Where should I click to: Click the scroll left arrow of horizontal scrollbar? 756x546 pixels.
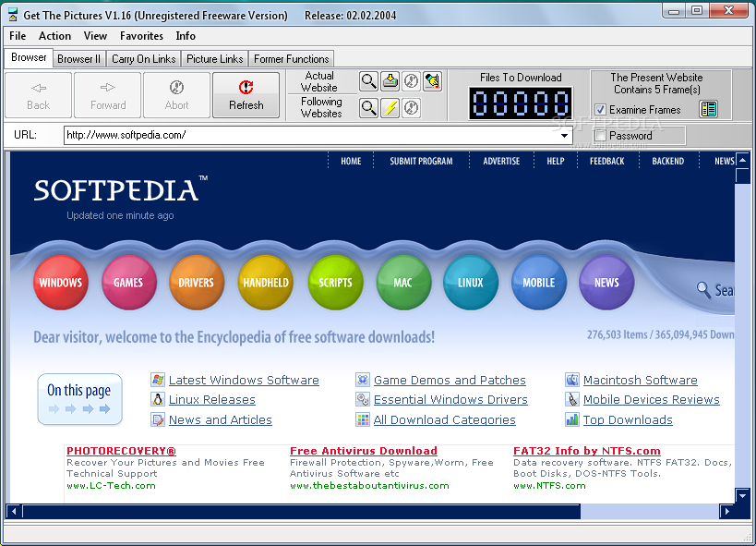click(14, 511)
